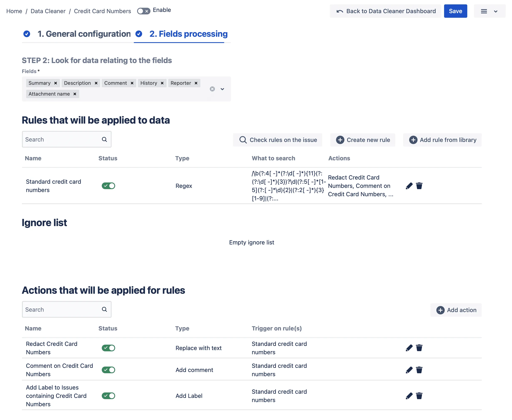
Task: Open the hamburger menu dropdown at top right
Action: click(489, 11)
